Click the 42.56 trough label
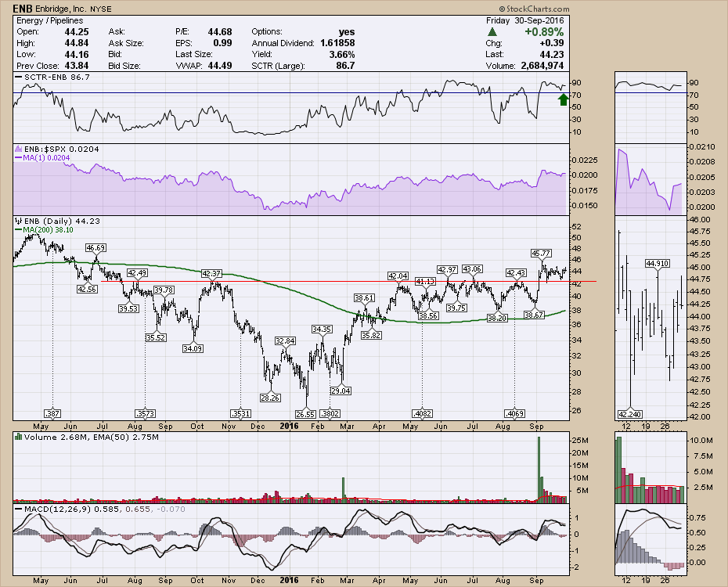Viewport: 728px width, 587px height. [x=87, y=289]
